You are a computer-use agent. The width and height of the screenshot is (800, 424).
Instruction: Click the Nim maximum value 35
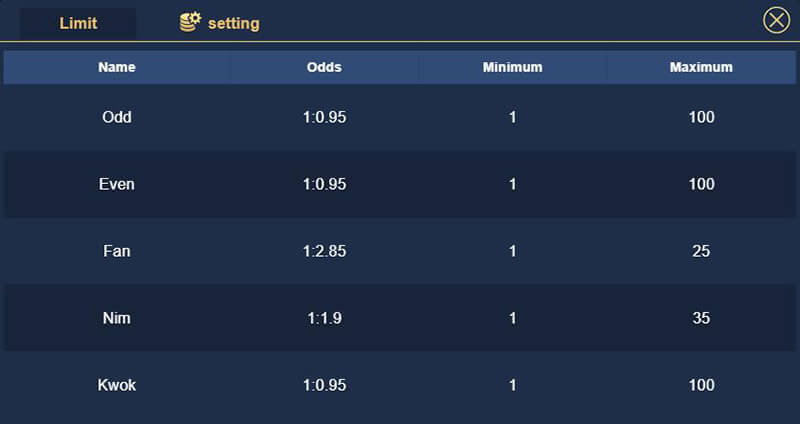pos(701,318)
